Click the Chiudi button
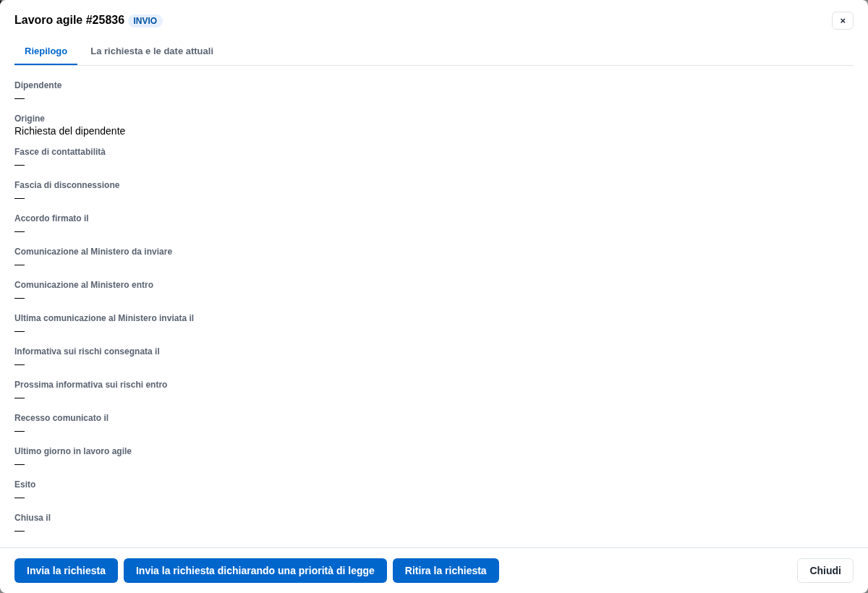Image resolution: width=868 pixels, height=593 pixels. [x=825, y=571]
